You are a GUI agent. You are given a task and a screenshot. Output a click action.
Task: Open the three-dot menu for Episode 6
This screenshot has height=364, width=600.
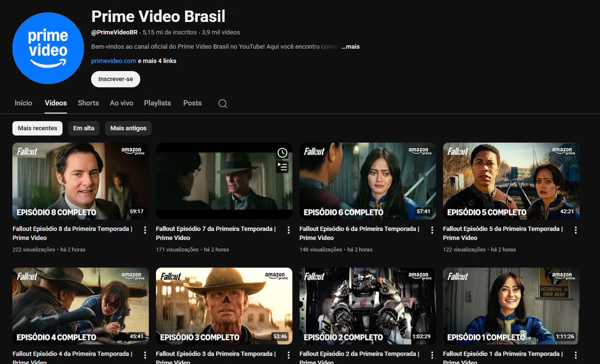tap(432, 229)
